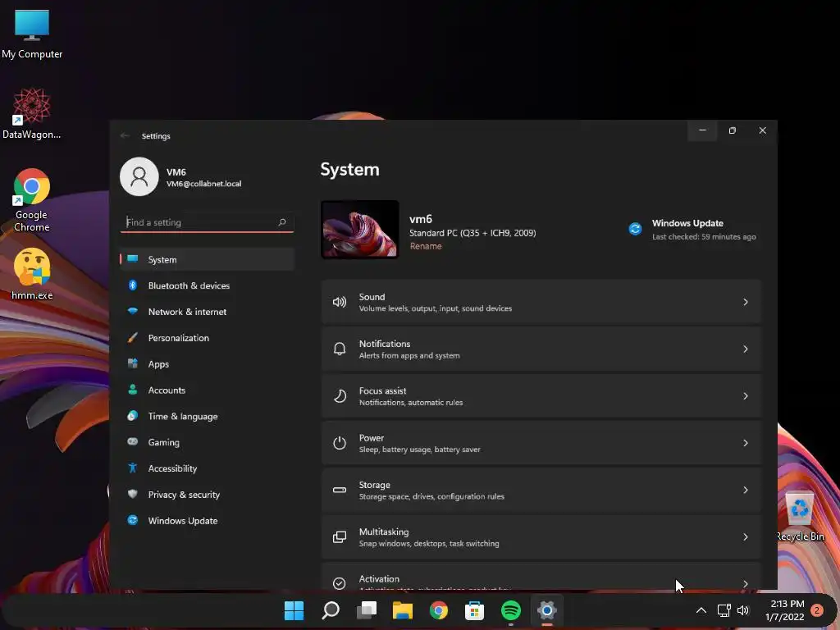
Task: Click the Apps icon in sidebar
Action: pos(132,363)
